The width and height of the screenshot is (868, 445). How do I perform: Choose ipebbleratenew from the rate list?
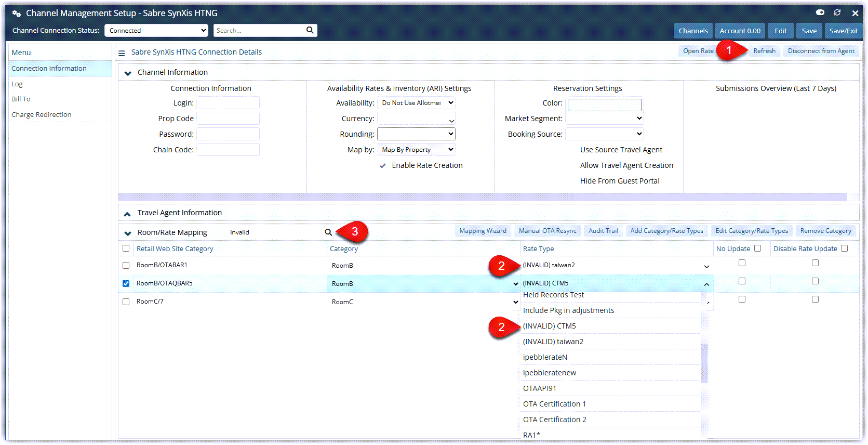[x=611, y=373]
